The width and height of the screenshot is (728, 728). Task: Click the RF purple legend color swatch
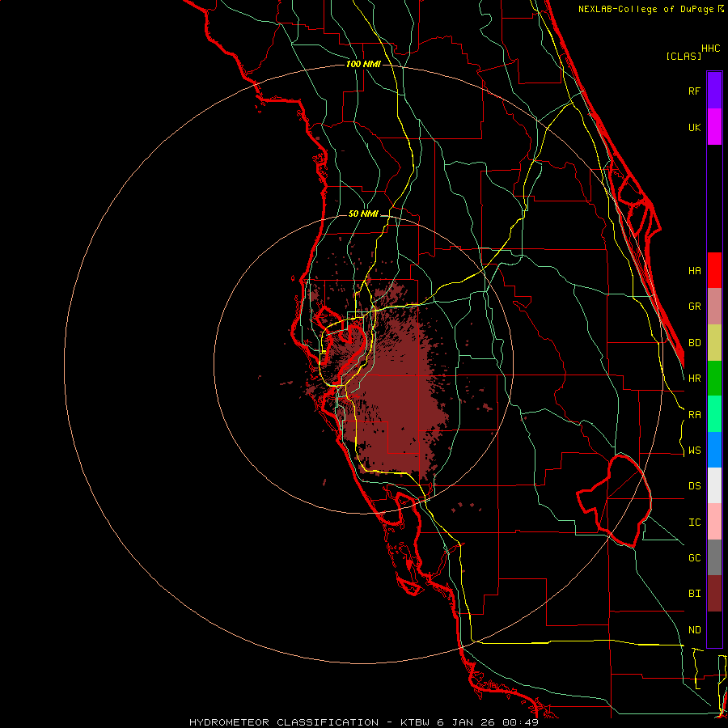(714, 91)
